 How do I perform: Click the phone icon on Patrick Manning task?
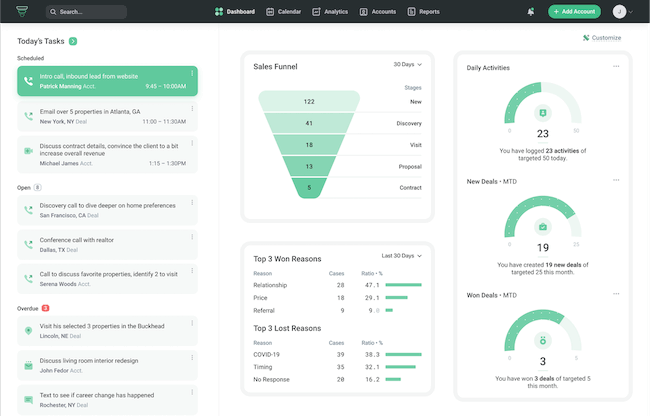pyautogui.click(x=28, y=81)
